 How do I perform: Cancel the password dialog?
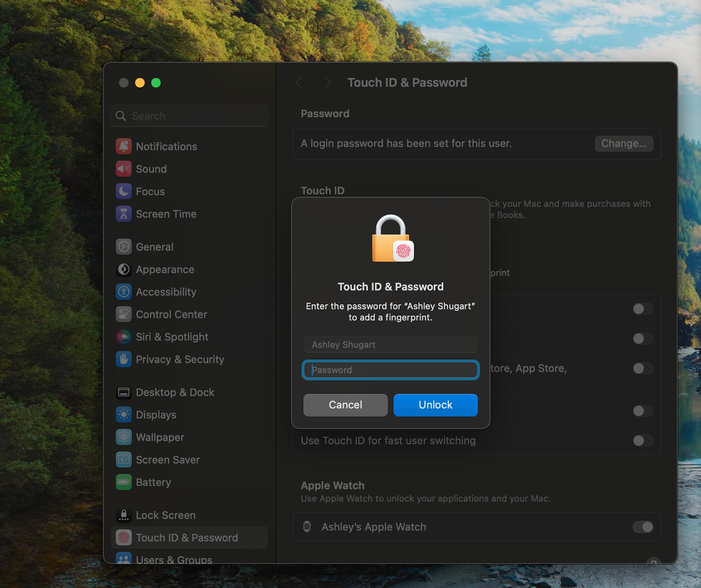click(x=345, y=405)
